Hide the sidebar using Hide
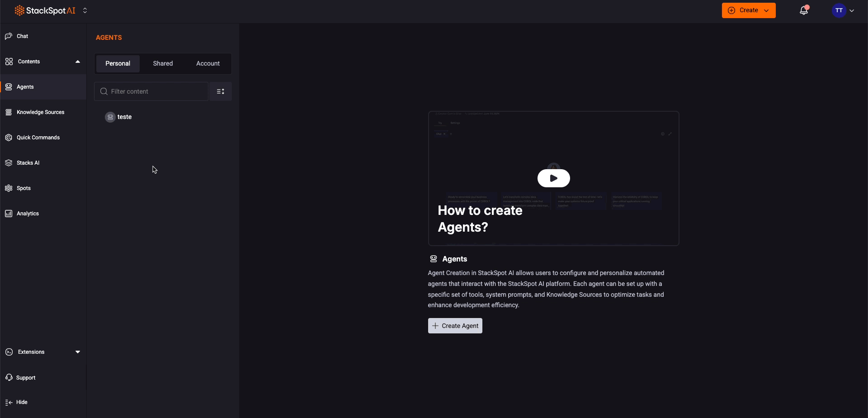 [x=21, y=402]
